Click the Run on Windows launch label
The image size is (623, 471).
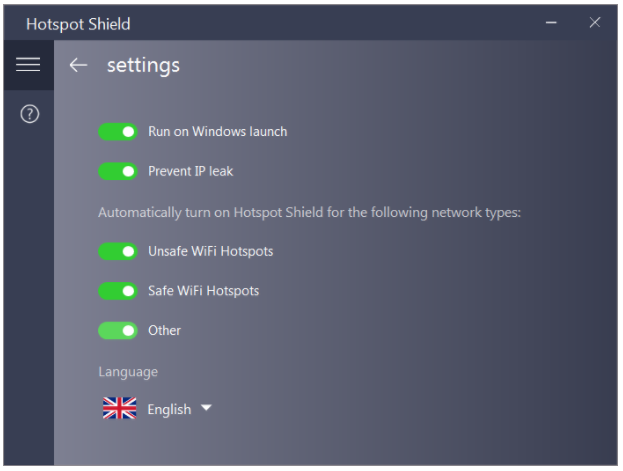pos(217,132)
